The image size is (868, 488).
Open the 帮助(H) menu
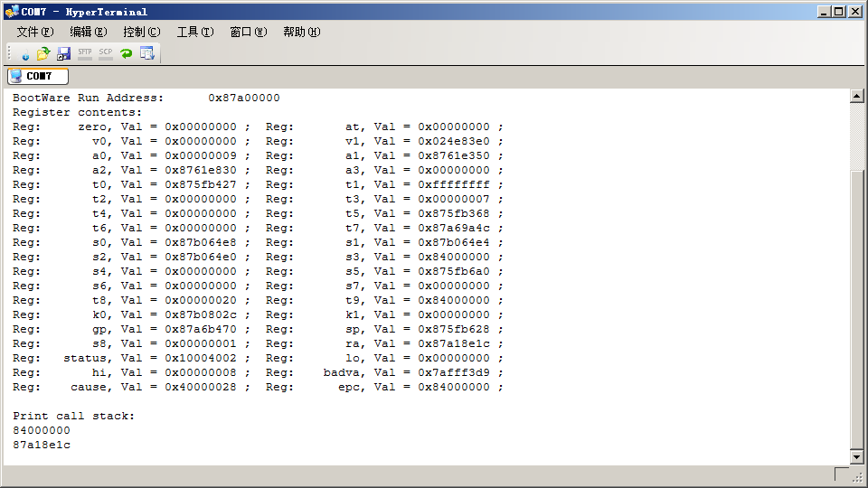click(302, 33)
